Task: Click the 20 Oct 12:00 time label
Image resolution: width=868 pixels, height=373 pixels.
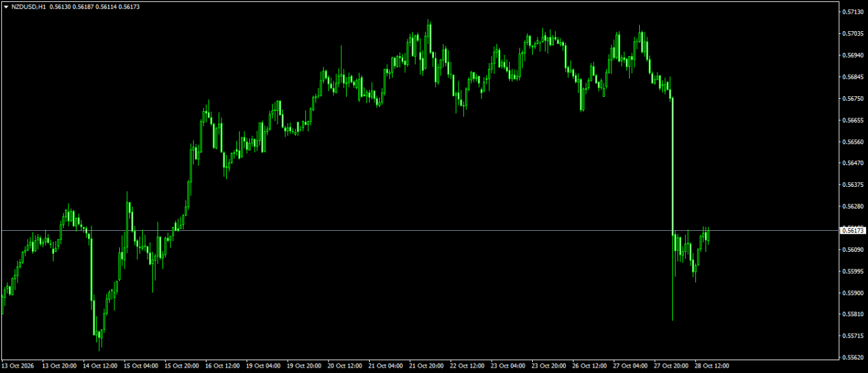Action: (345, 366)
